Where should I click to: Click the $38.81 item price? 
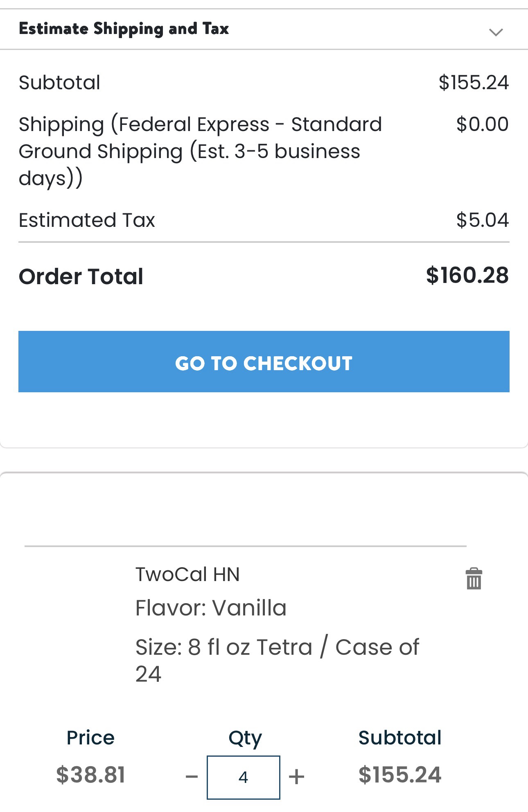[x=90, y=775]
